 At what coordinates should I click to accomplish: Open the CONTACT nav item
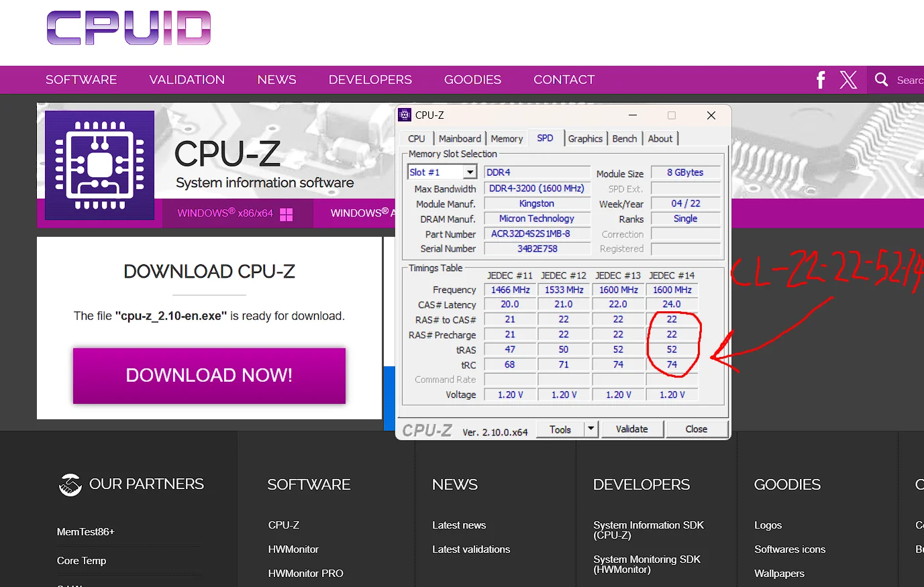(564, 80)
